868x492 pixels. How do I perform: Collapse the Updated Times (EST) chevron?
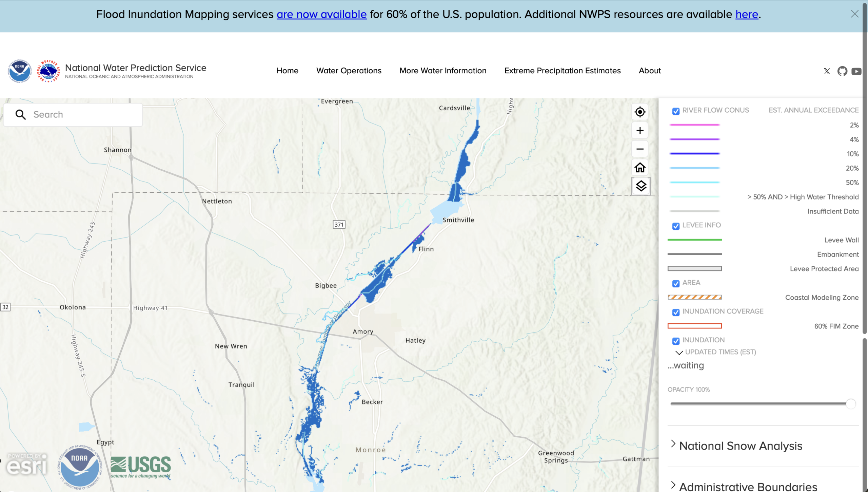(x=679, y=353)
